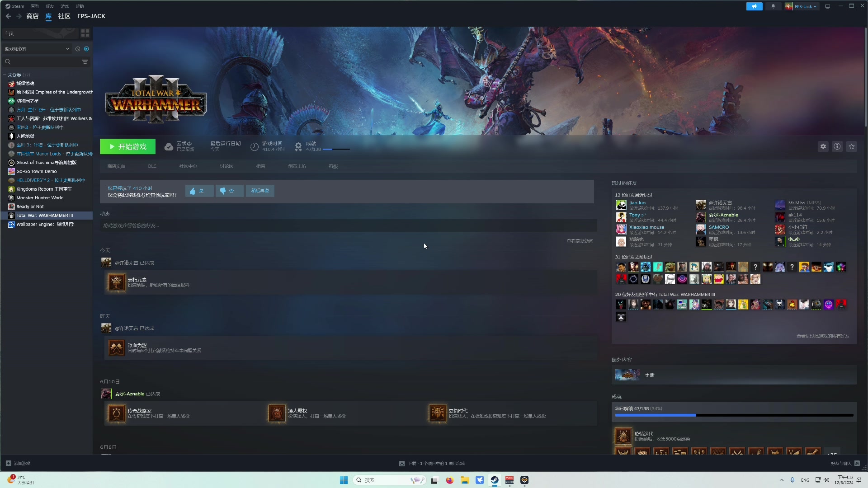Toggle ready-to-play filter icon

[x=86, y=49]
